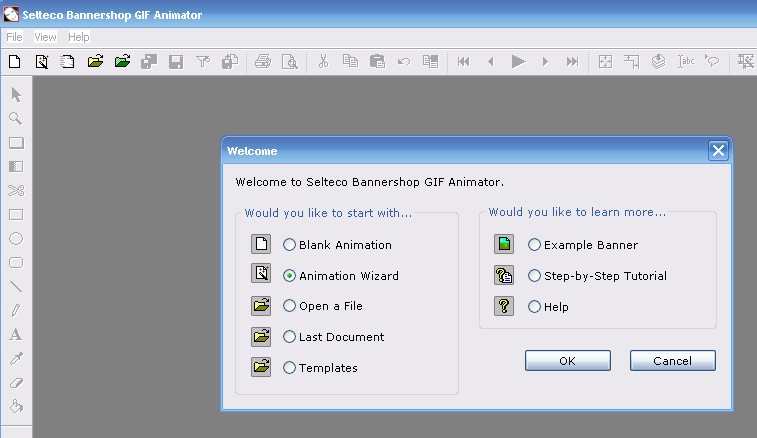Open the View menu

click(45, 37)
